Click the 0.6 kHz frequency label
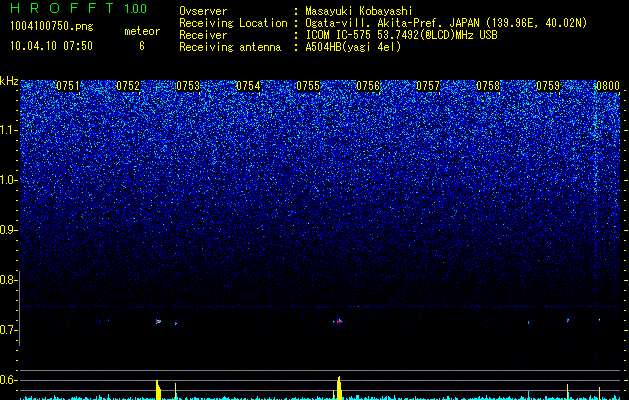629x400 pixels. point(8,380)
